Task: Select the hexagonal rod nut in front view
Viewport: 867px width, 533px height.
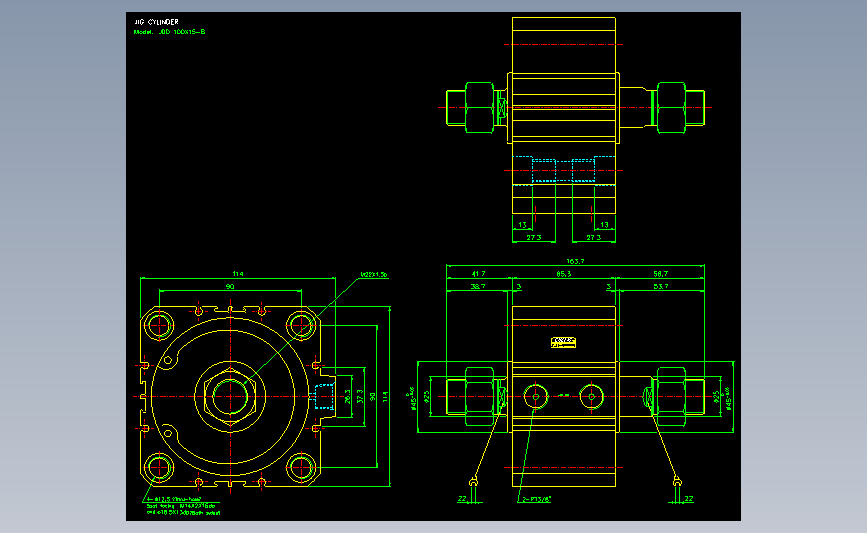Action: (x=230, y=396)
